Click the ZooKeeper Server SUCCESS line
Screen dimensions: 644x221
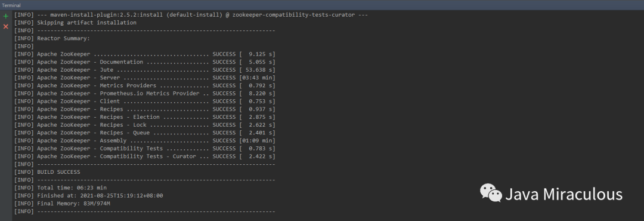click(x=144, y=78)
